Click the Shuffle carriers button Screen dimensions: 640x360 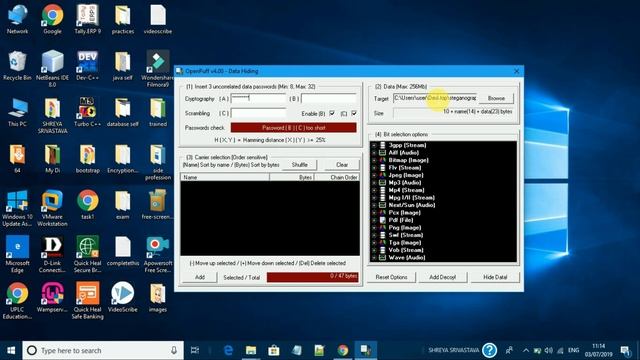coord(300,165)
